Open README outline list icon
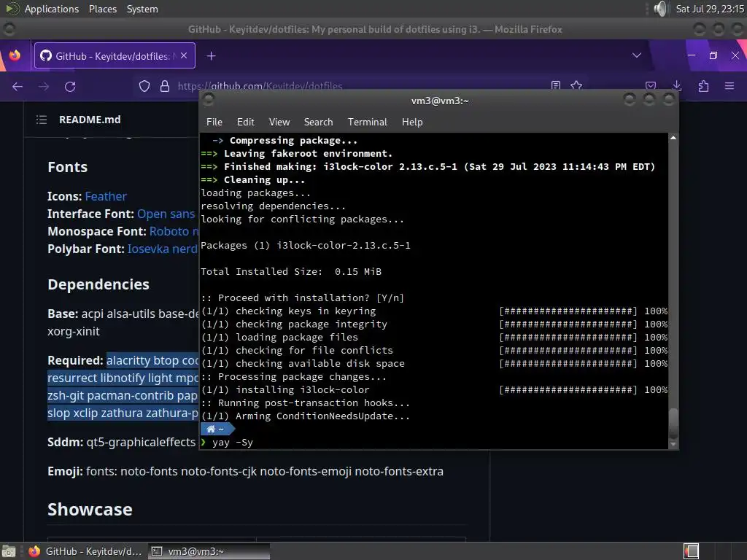The image size is (747, 560). pyautogui.click(x=42, y=120)
